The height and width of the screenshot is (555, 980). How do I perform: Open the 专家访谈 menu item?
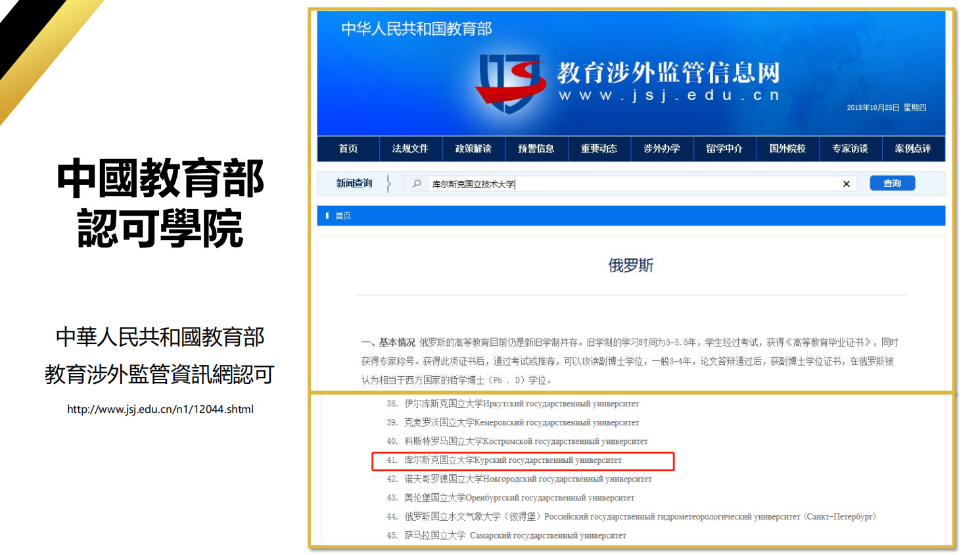click(850, 149)
